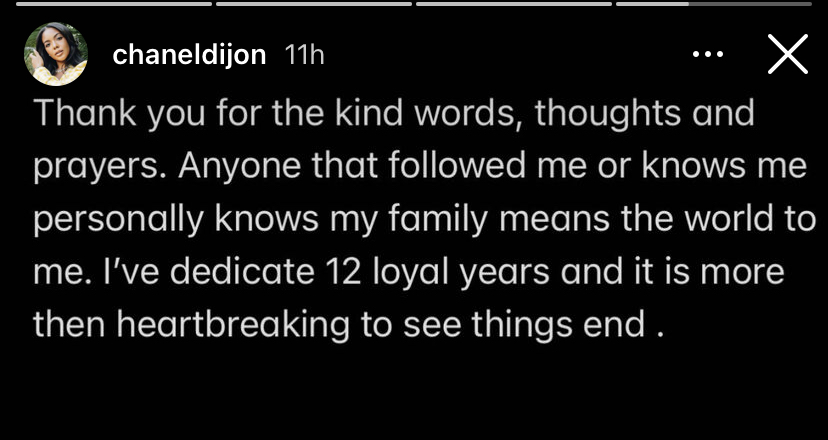The height and width of the screenshot is (440, 828).
Task: Click the line starting "Thank you for the kind"
Action: 394,114
